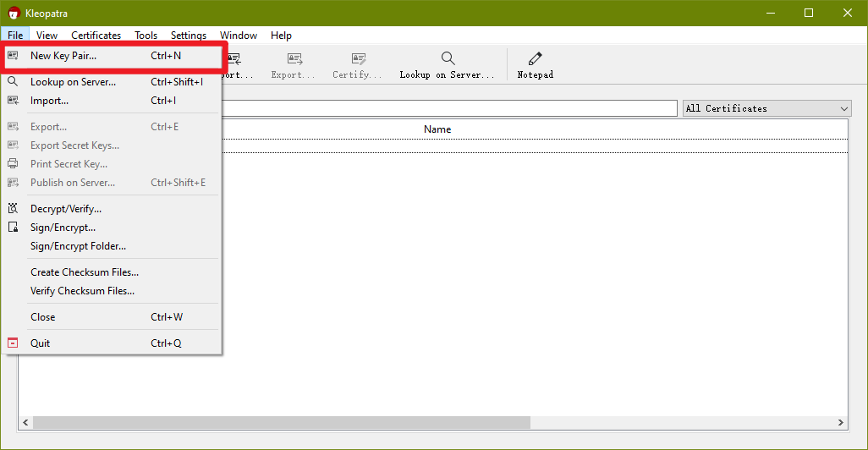868x450 pixels.
Task: Choose Import... from the File menu
Action: click(x=113, y=101)
